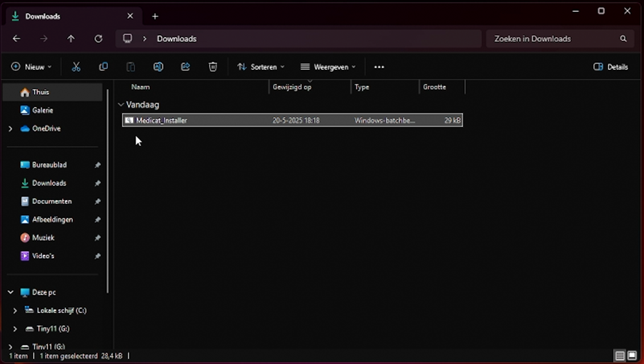Image resolution: width=644 pixels, height=364 pixels.
Task: Click the Copy icon in toolbar
Action: [104, 67]
